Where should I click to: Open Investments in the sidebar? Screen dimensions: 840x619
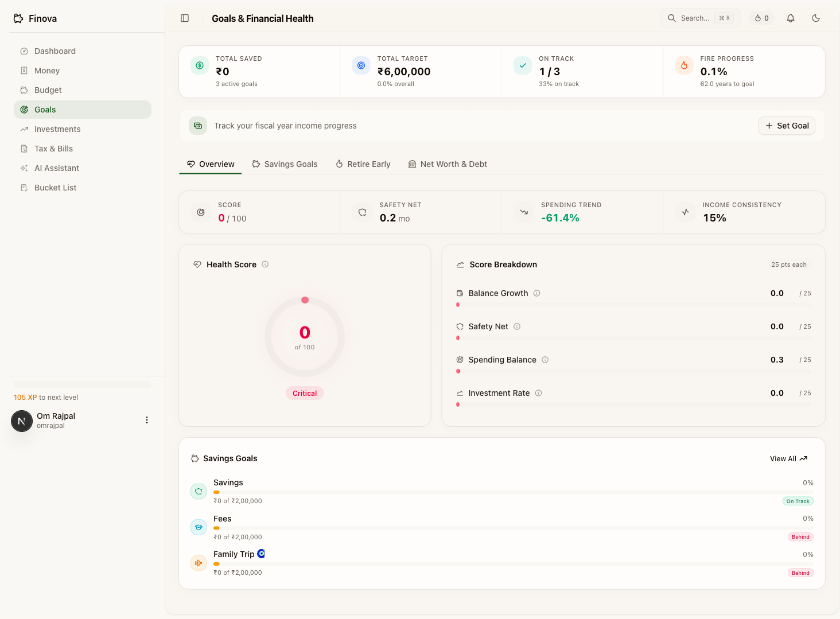click(x=57, y=129)
